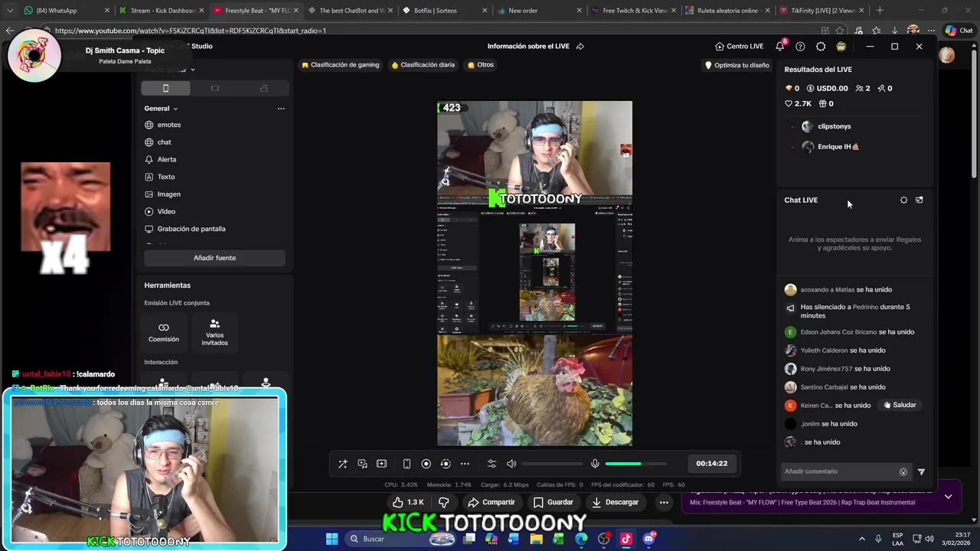This screenshot has height=551, width=980.
Task: Open the Coemisión tool
Action: coord(164,332)
